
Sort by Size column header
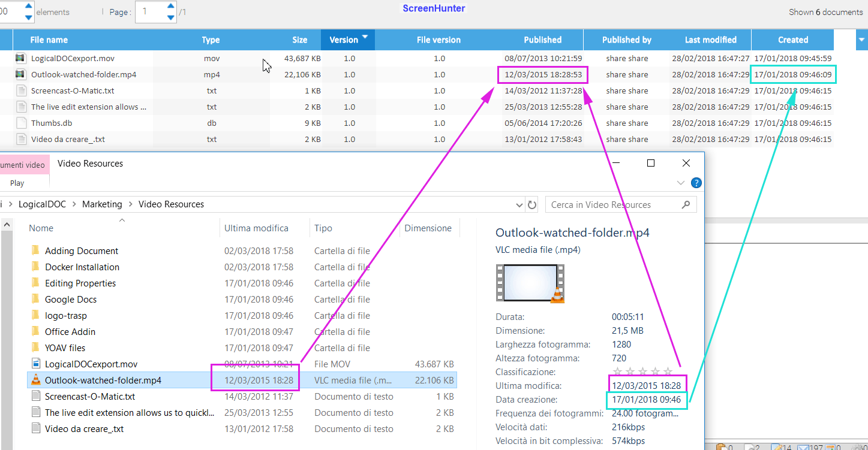[x=300, y=40]
